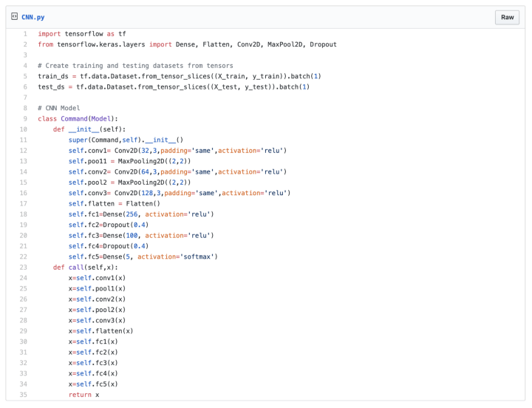Screen dimensions: 532x408
Task: Select line number 9
Action: point(25,119)
